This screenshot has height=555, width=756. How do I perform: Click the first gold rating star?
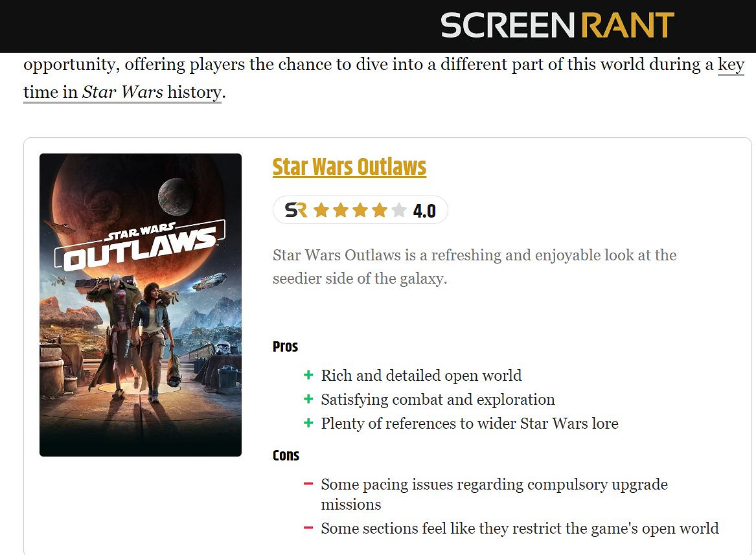(x=321, y=210)
